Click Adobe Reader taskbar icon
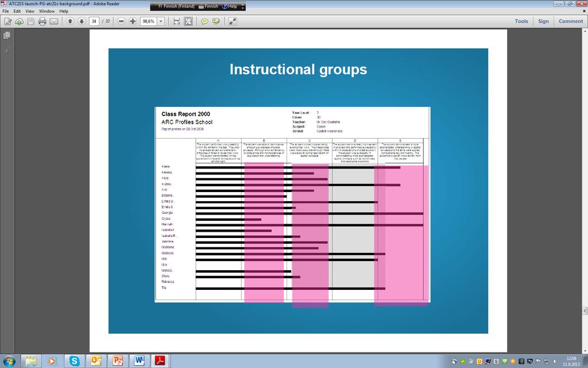This screenshot has width=588, height=368. point(161,361)
